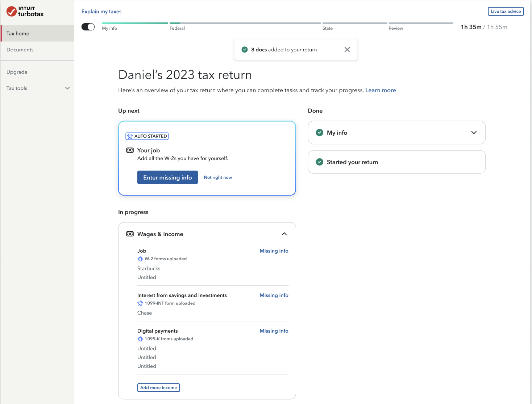
Task: Dismiss the 8 docs added notification
Action: click(x=347, y=50)
